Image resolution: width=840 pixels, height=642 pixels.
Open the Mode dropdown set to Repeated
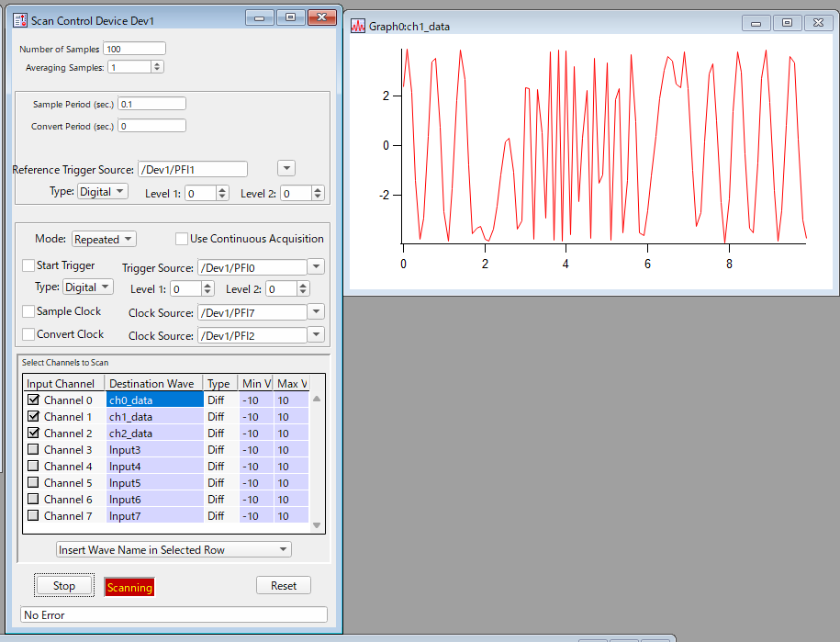click(104, 239)
